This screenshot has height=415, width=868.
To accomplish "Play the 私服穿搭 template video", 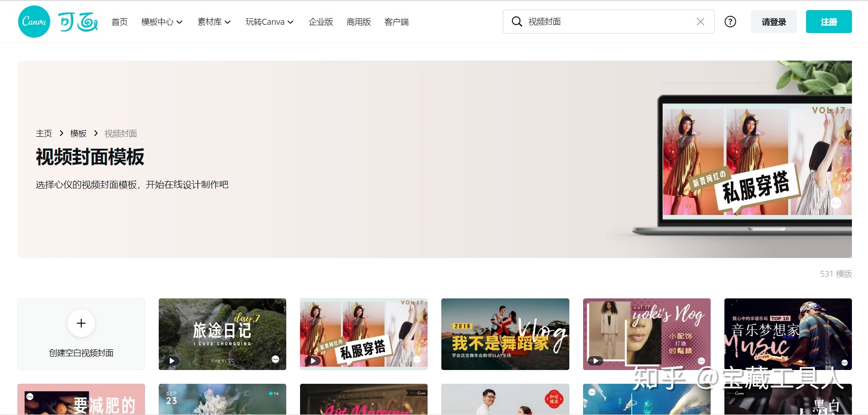I will tap(313, 361).
